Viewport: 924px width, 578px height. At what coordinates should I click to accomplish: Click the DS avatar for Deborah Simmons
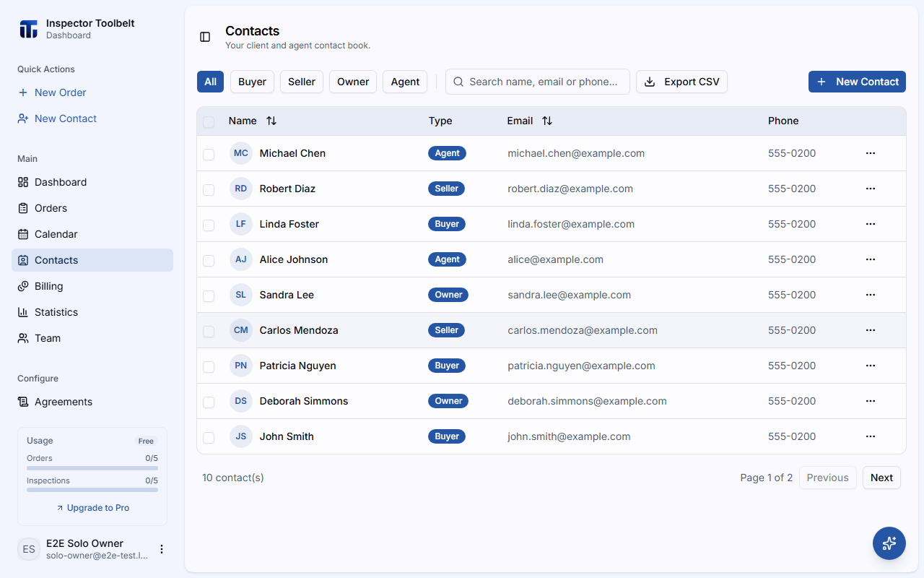tap(241, 401)
